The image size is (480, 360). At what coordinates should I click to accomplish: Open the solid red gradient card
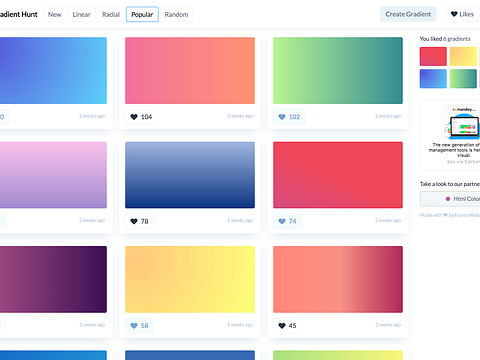(x=338, y=175)
